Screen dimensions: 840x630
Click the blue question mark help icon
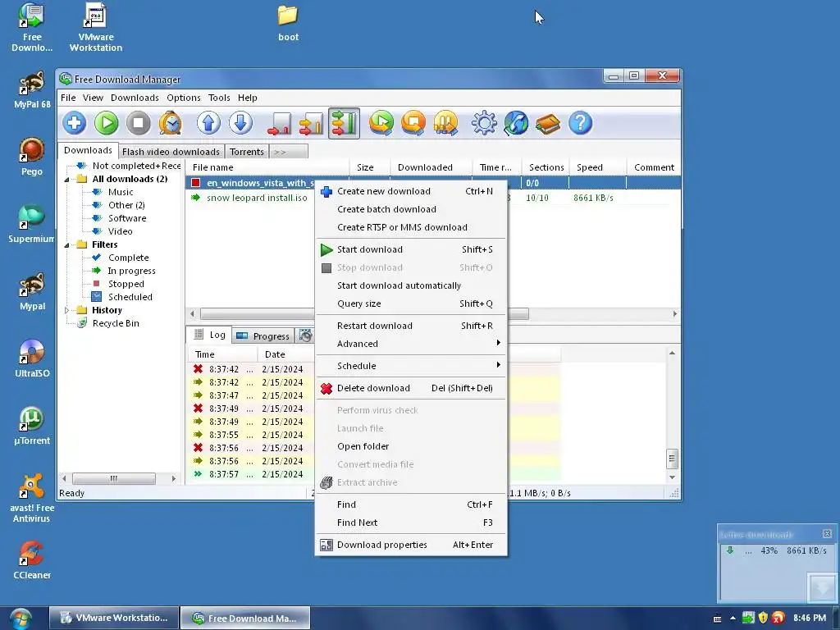580,124
